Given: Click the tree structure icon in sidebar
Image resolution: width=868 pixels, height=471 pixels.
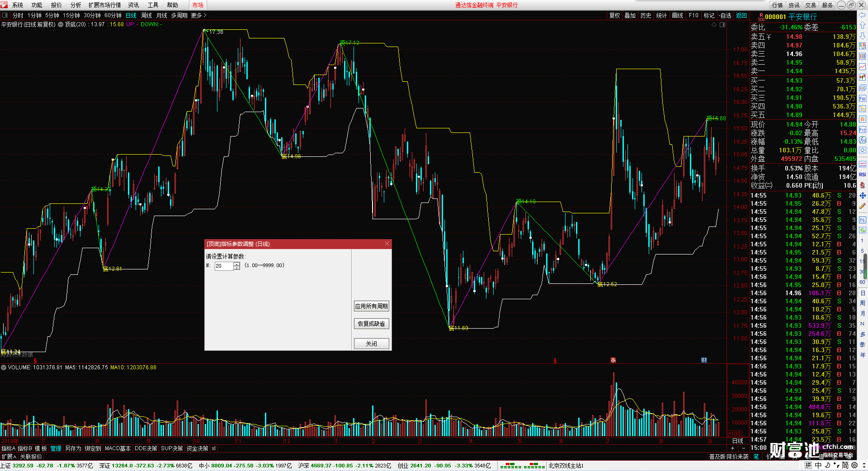Looking at the screenshot, I should coord(863,108).
